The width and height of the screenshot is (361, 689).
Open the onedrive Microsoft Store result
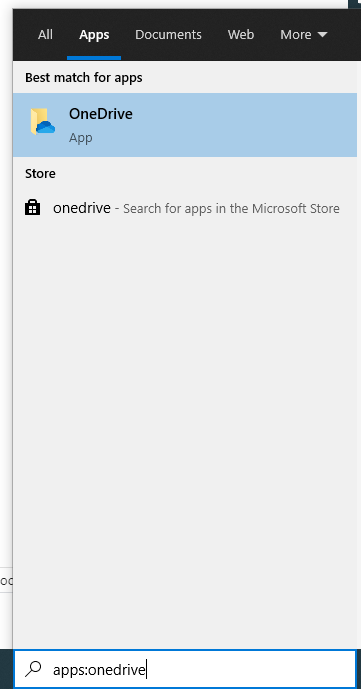click(185, 208)
